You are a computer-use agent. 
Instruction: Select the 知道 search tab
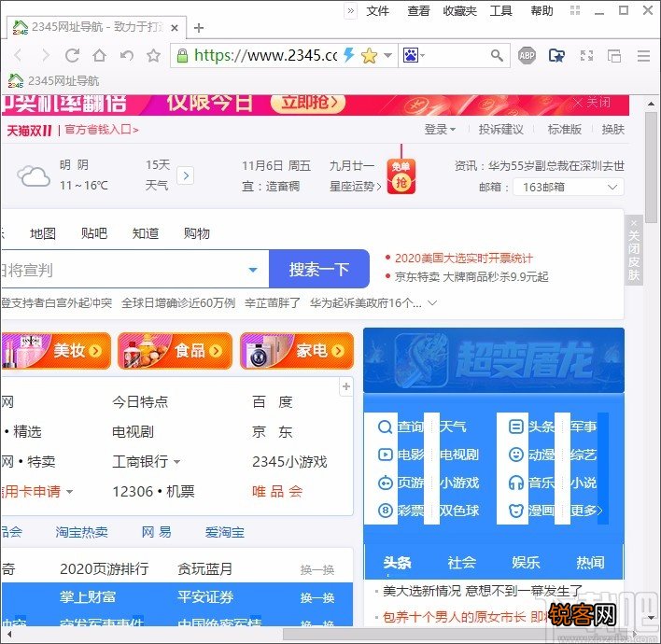(x=146, y=233)
